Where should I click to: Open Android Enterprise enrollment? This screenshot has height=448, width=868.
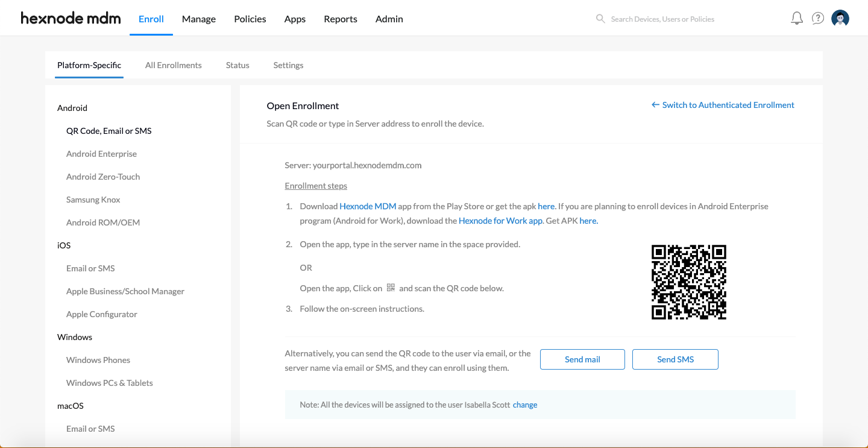tap(101, 154)
